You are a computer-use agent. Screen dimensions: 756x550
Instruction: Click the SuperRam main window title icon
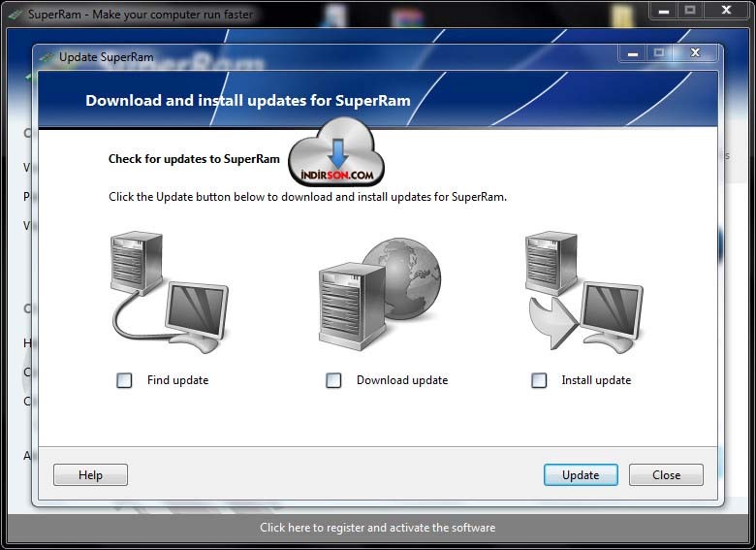[16, 15]
